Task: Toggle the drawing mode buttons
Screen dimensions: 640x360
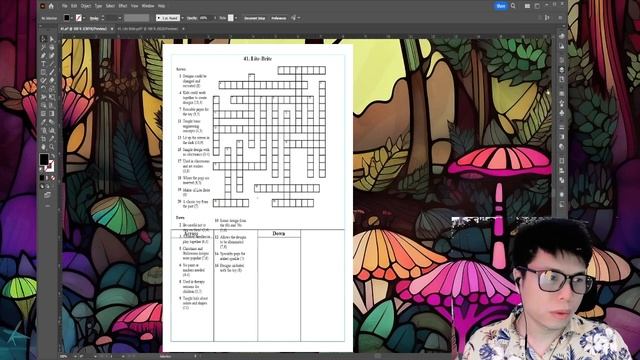Action: click(x=45, y=186)
